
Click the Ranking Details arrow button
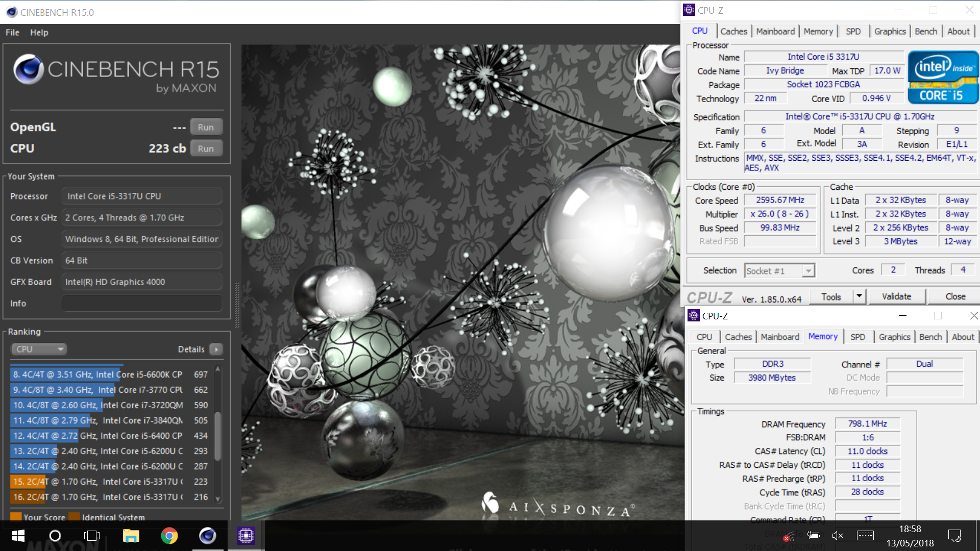216,349
